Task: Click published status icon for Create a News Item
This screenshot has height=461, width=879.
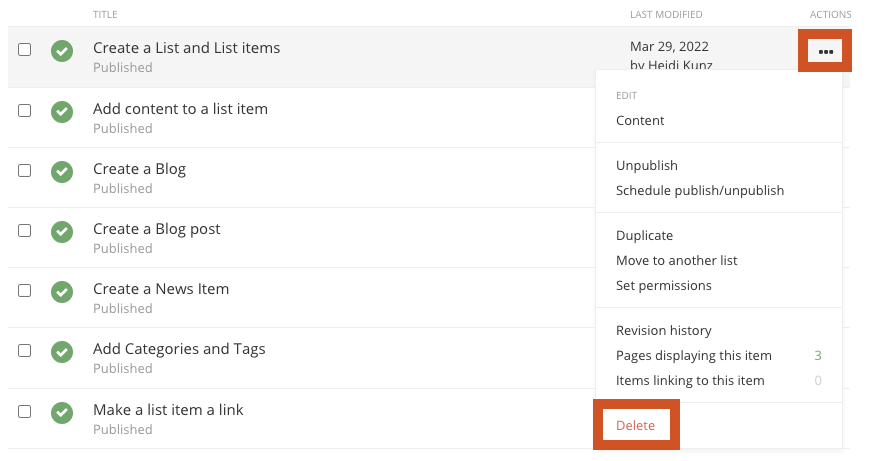Action: tap(62, 291)
